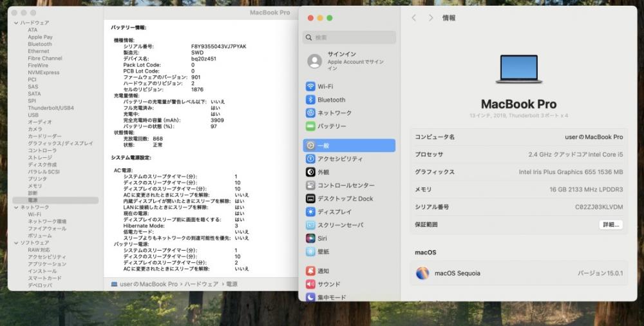The image size is (644, 326).
Task: Open 壁紙 wallpaper icon in Settings sidebar
Action: (x=310, y=251)
